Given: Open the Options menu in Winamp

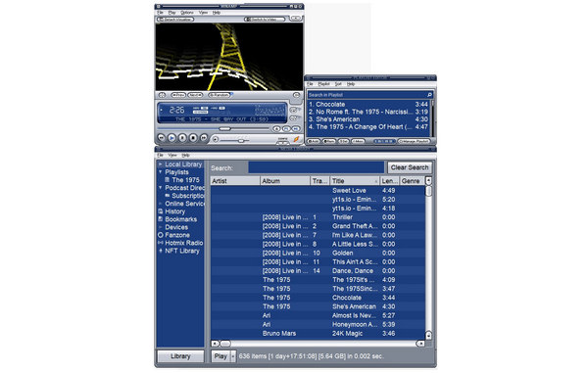Looking at the screenshot, I should [187, 13].
